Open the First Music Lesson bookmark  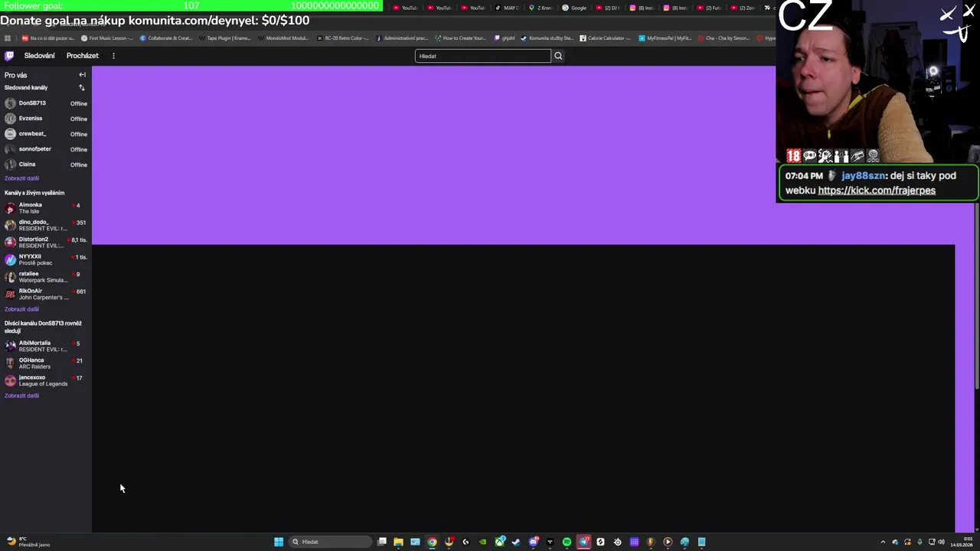(x=107, y=38)
